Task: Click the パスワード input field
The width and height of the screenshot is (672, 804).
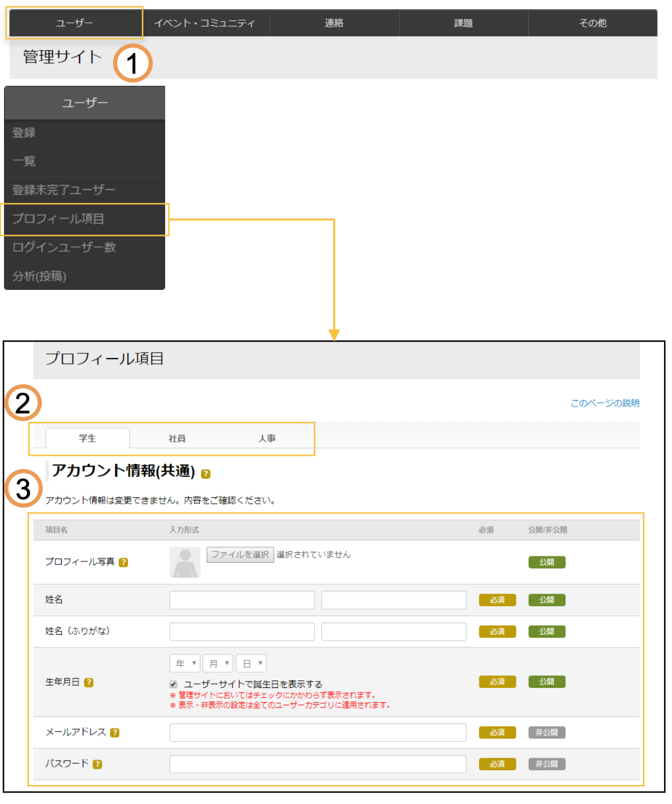Action: click(318, 764)
